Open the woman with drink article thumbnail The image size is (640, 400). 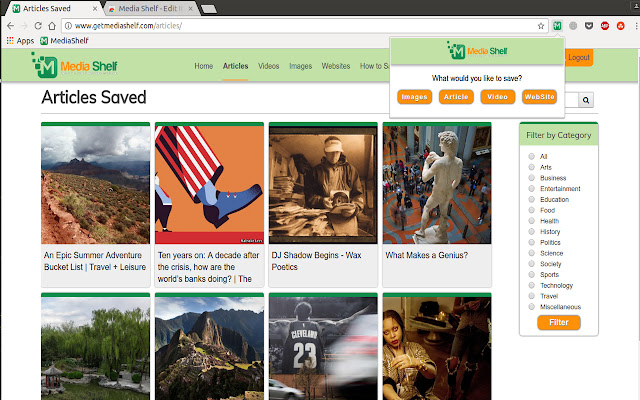coord(437,348)
